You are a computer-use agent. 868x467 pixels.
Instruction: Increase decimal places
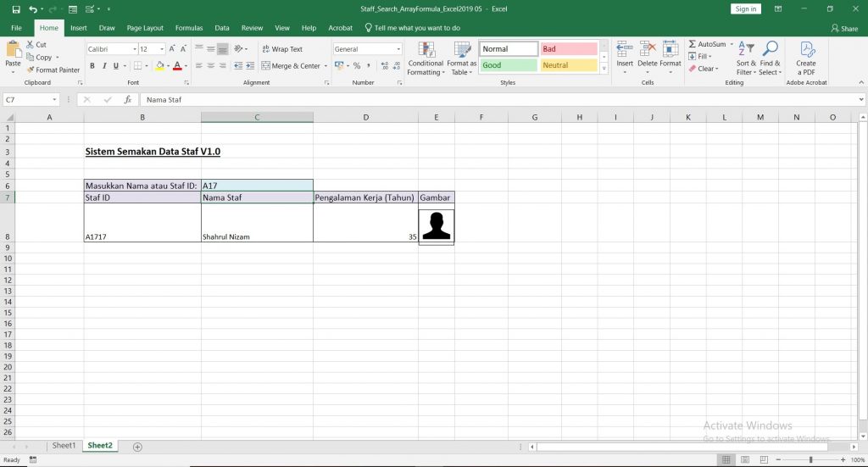(385, 66)
